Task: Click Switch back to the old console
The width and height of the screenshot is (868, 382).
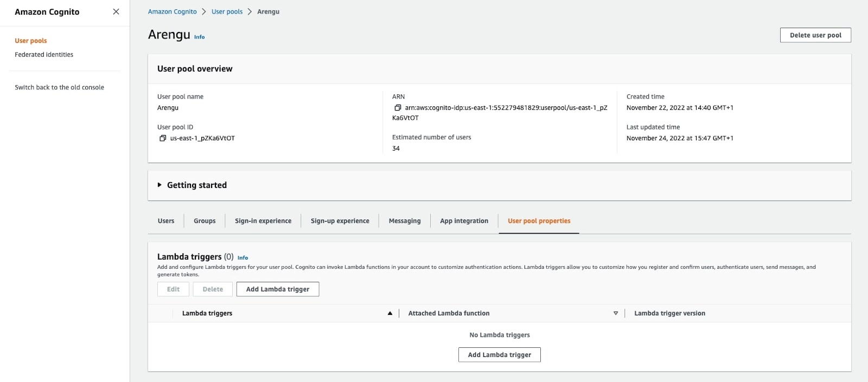Action: coord(59,87)
